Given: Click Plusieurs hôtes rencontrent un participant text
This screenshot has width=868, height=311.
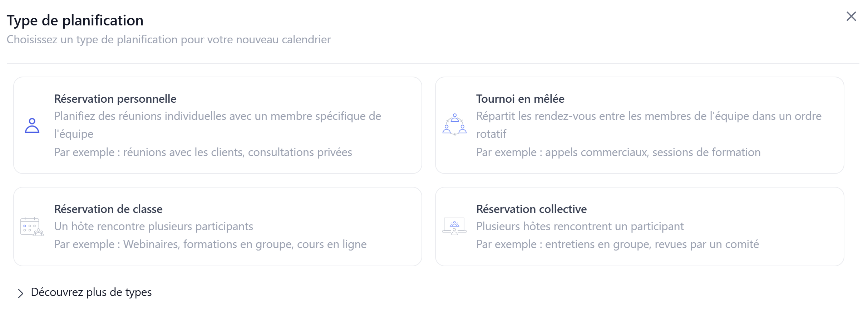Looking at the screenshot, I should 580,226.
